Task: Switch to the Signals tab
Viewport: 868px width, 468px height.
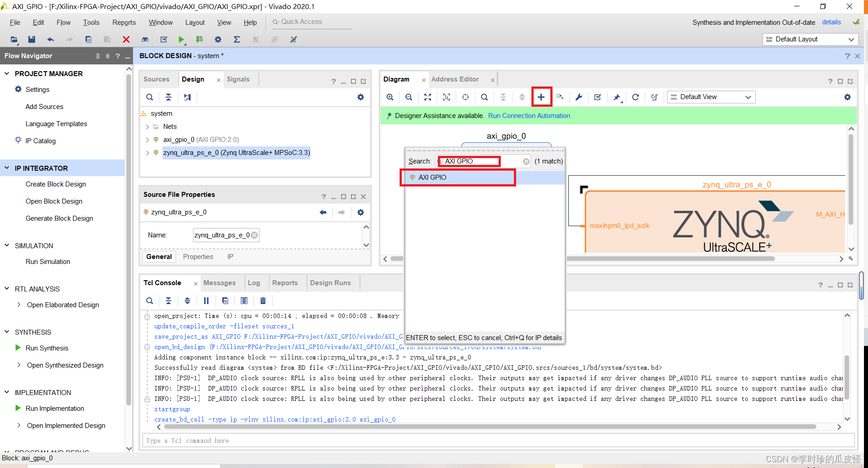Action: (238, 79)
